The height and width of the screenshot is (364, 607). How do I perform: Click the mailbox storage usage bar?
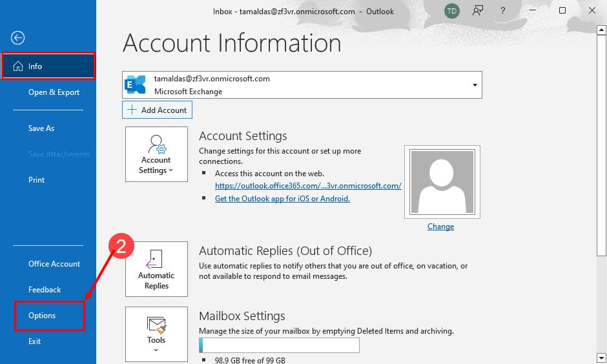[x=279, y=345]
